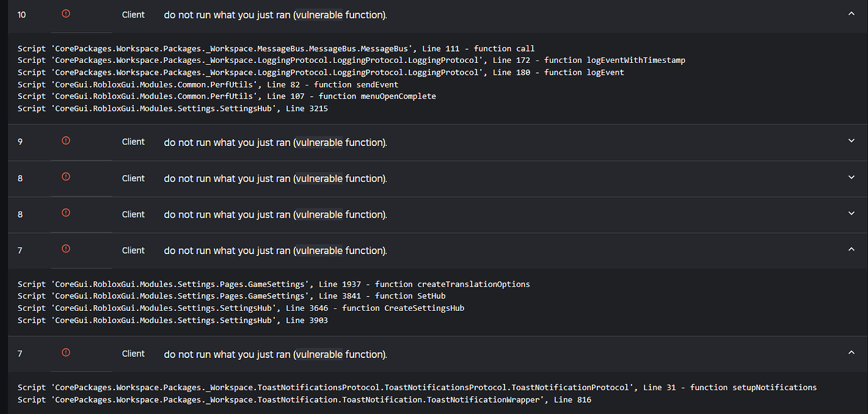Click the error icon in row 10
868x414 pixels.
click(x=66, y=14)
